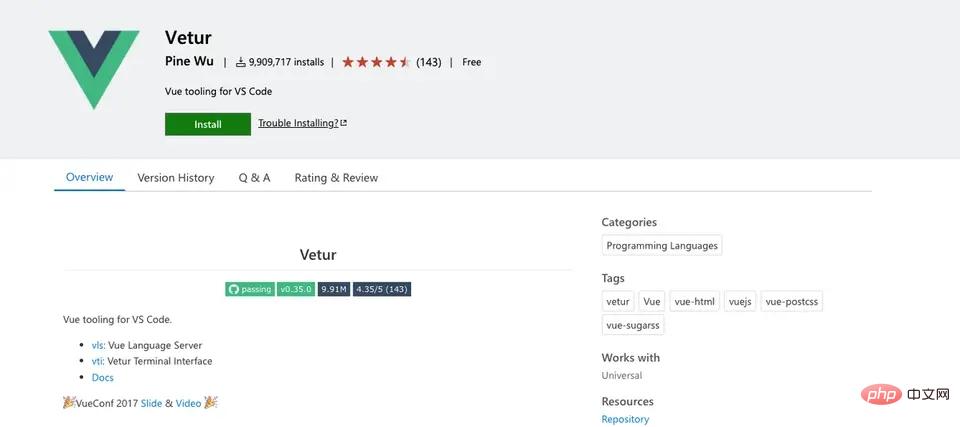
Task: Click the vue-postcss tag
Action: tap(792, 302)
